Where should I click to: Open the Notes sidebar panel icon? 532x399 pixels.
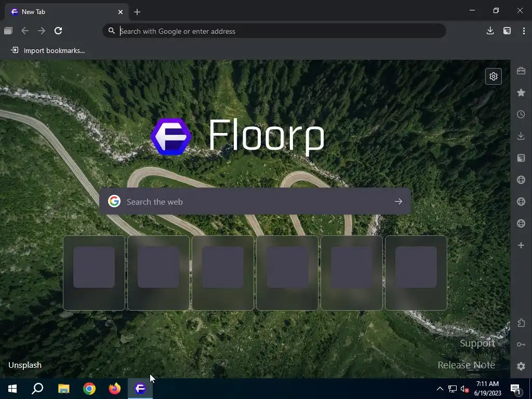521,158
